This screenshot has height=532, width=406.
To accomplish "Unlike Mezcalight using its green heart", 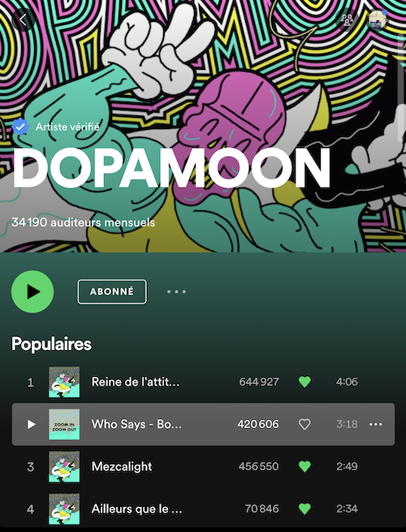I will coord(304,466).
